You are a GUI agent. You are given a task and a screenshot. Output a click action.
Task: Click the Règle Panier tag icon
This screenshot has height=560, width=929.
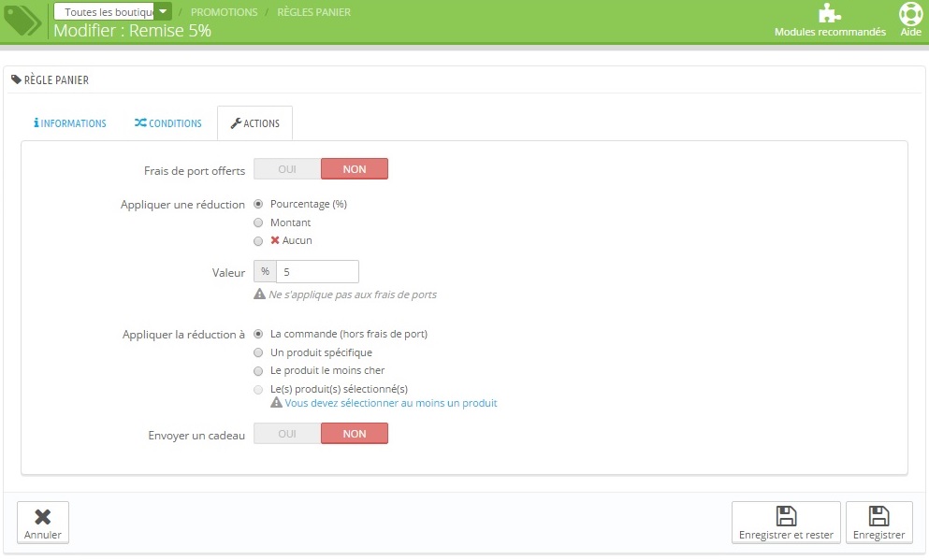[x=16, y=79]
